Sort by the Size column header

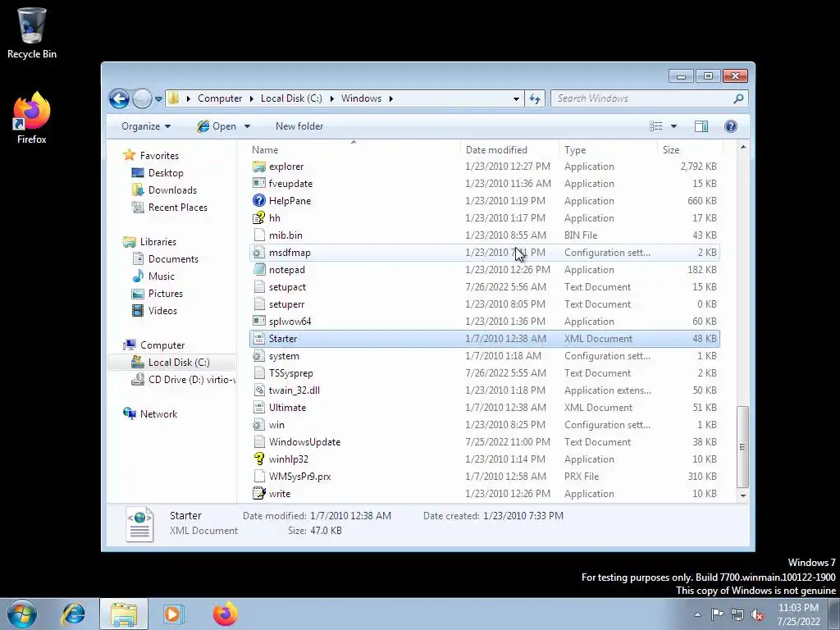(689, 150)
